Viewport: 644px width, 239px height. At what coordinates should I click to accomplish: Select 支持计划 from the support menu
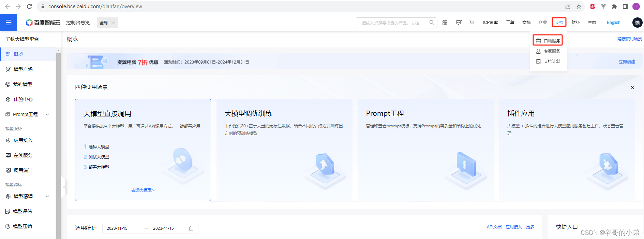coord(548,61)
